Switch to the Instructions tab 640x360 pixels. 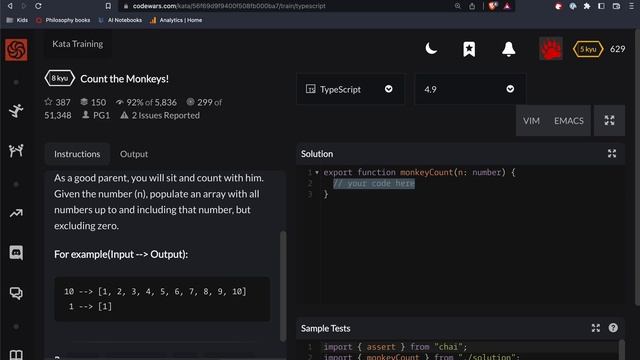[x=77, y=154]
